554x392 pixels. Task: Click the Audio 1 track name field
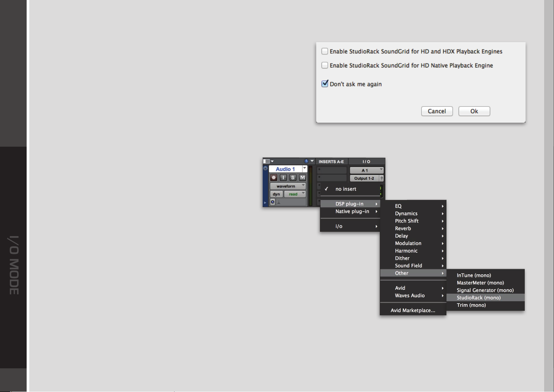click(285, 169)
